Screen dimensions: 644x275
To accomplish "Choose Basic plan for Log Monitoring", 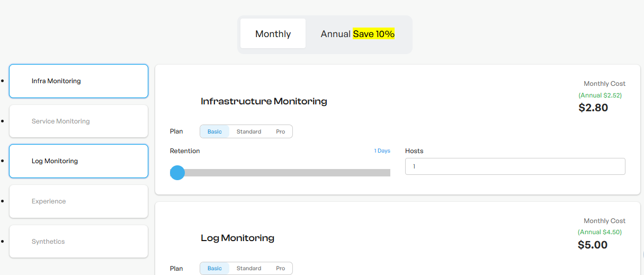I will [x=214, y=268].
